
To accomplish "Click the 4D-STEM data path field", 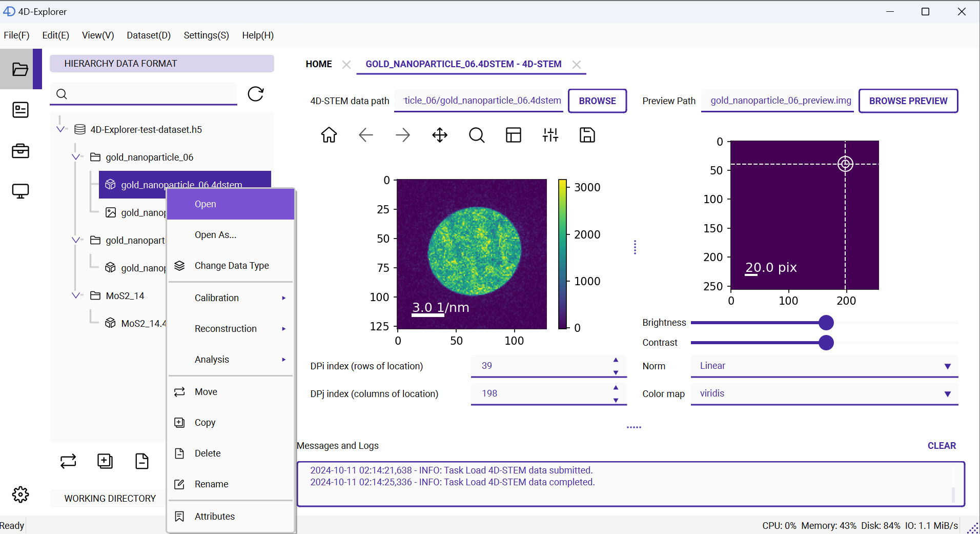I will 479,101.
